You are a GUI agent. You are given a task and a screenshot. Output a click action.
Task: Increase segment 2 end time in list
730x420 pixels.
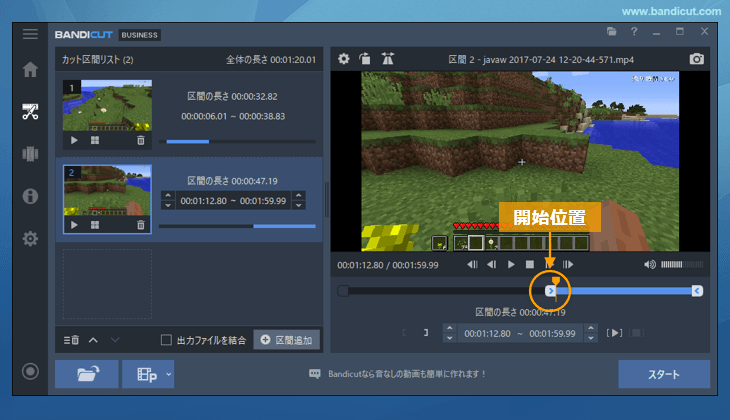(x=299, y=196)
